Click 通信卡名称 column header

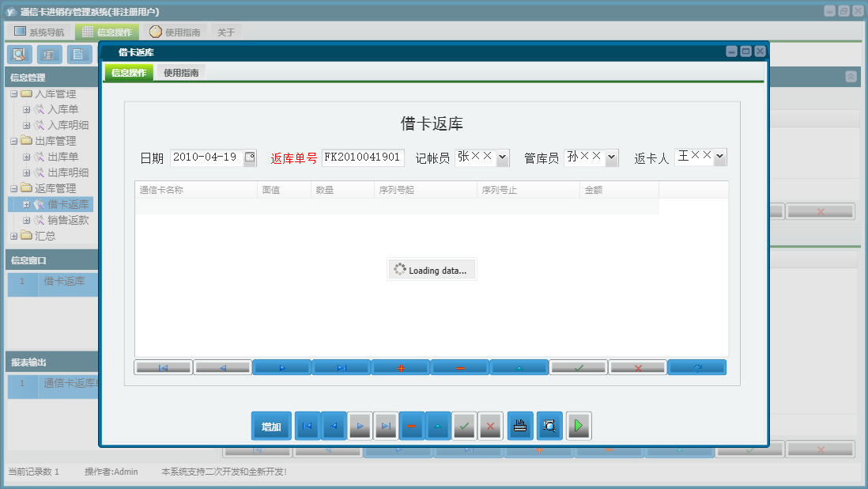tap(196, 190)
